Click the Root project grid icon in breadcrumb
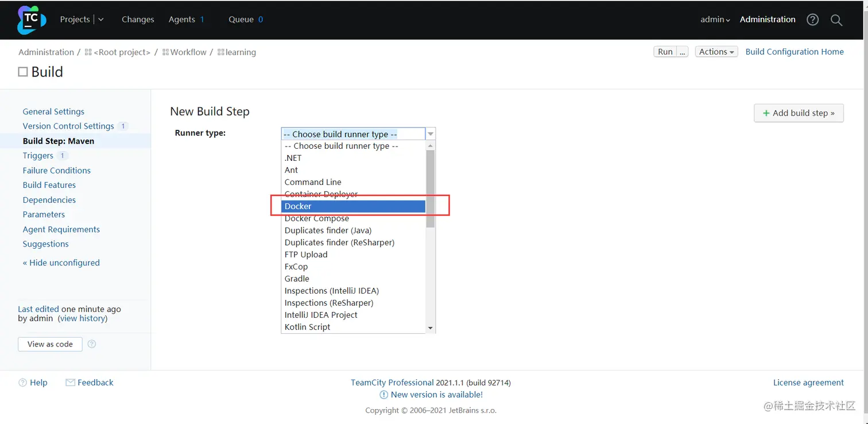 point(88,52)
